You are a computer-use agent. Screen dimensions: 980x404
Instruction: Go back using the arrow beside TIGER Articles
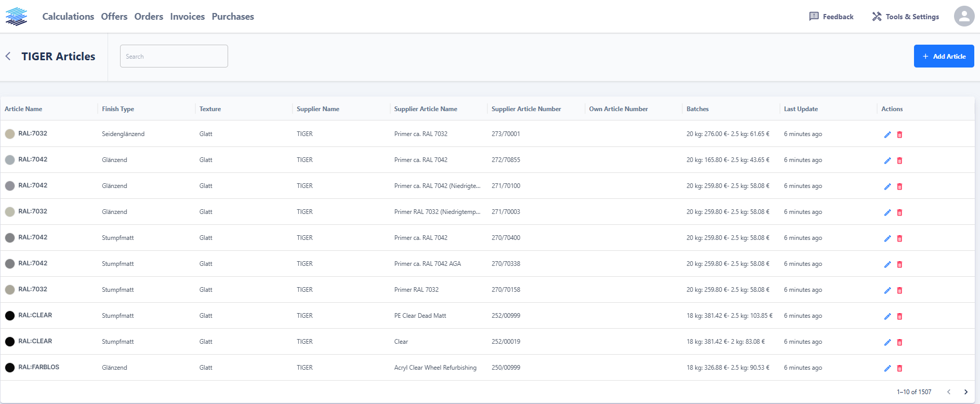click(x=8, y=56)
